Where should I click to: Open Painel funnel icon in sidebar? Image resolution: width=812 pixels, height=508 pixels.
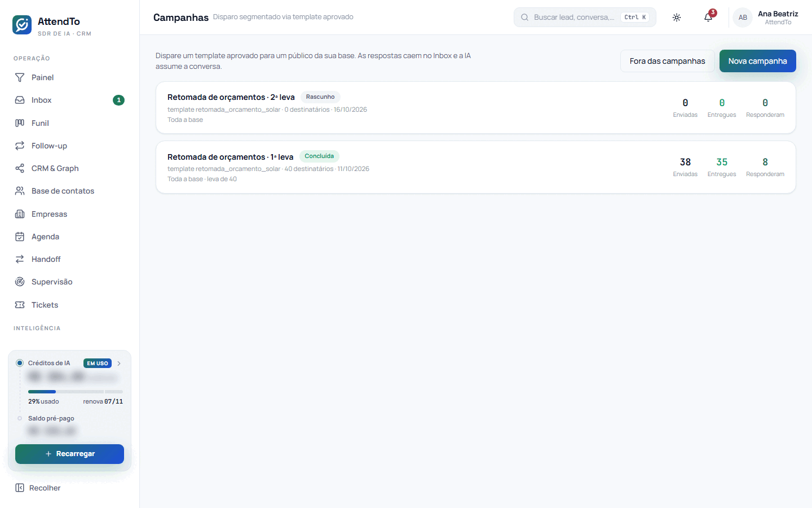pyautogui.click(x=20, y=77)
